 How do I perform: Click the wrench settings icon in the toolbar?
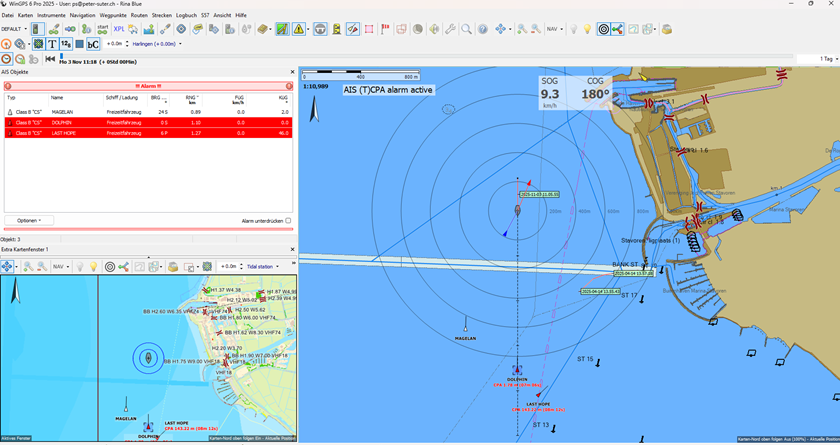click(451, 29)
